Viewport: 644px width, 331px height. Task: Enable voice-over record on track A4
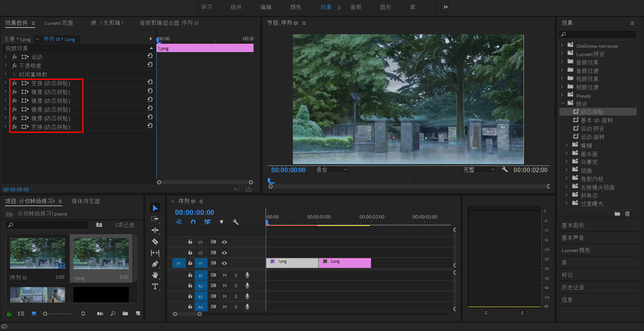click(247, 307)
